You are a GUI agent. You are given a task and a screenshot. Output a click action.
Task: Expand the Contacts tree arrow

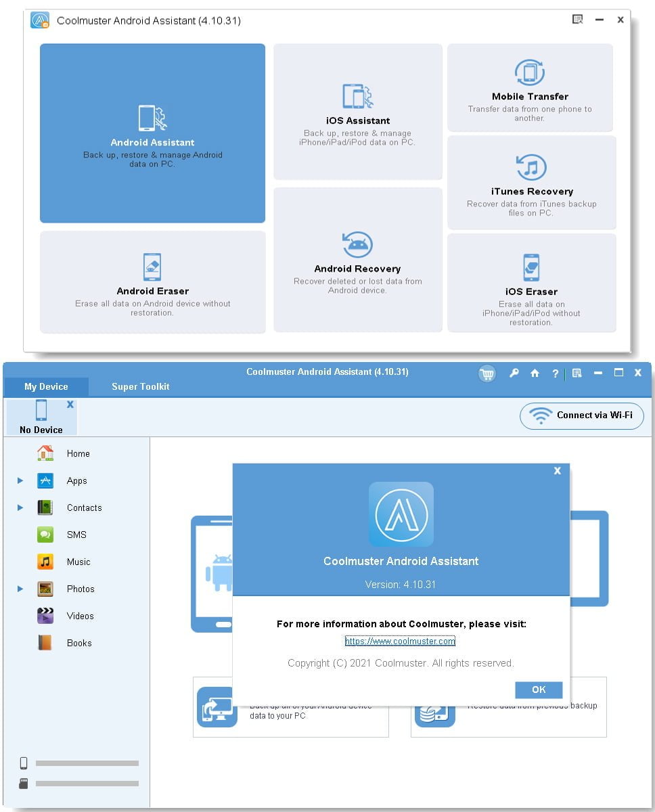click(x=20, y=507)
